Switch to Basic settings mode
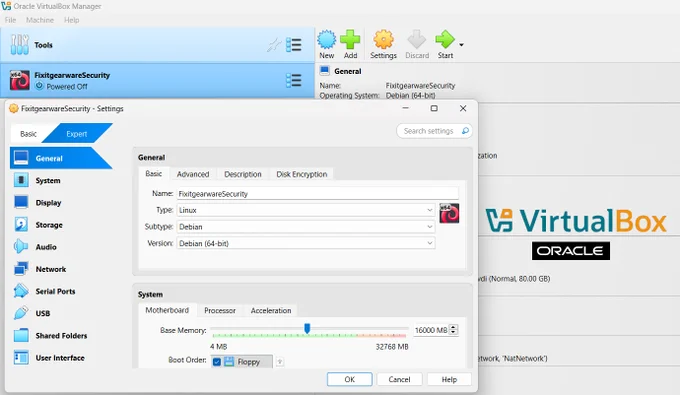 pyautogui.click(x=28, y=134)
